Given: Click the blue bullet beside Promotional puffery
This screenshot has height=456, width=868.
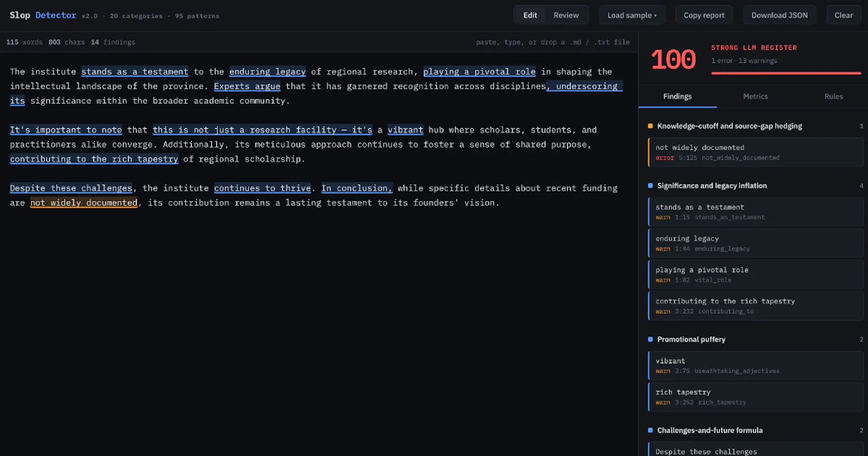Looking at the screenshot, I should [650, 339].
